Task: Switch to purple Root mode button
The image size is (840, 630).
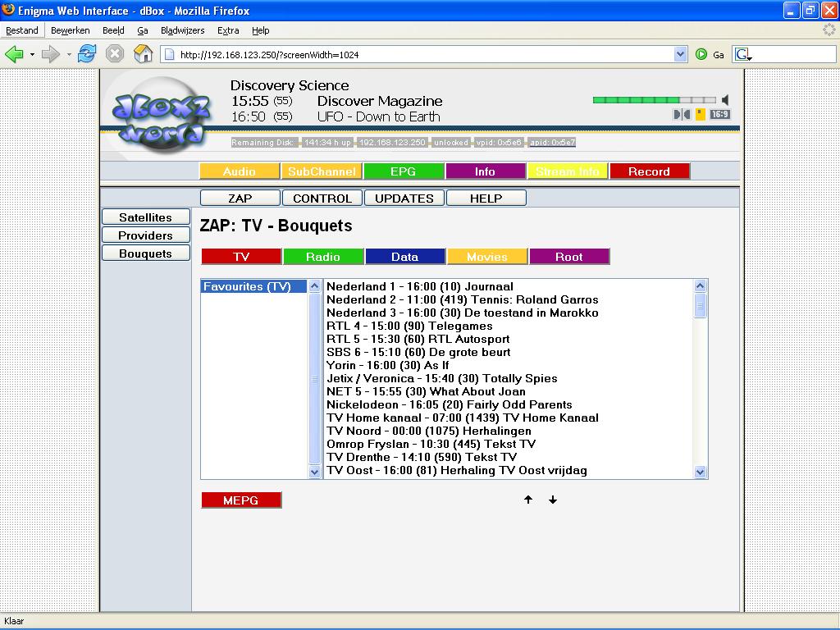Action: point(569,257)
